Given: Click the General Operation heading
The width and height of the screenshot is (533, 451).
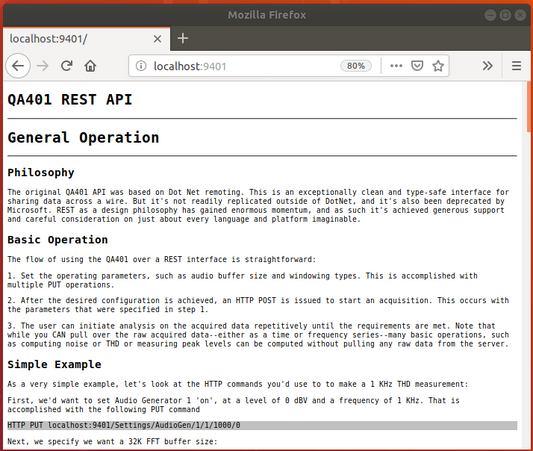Looking at the screenshot, I should tap(83, 138).
